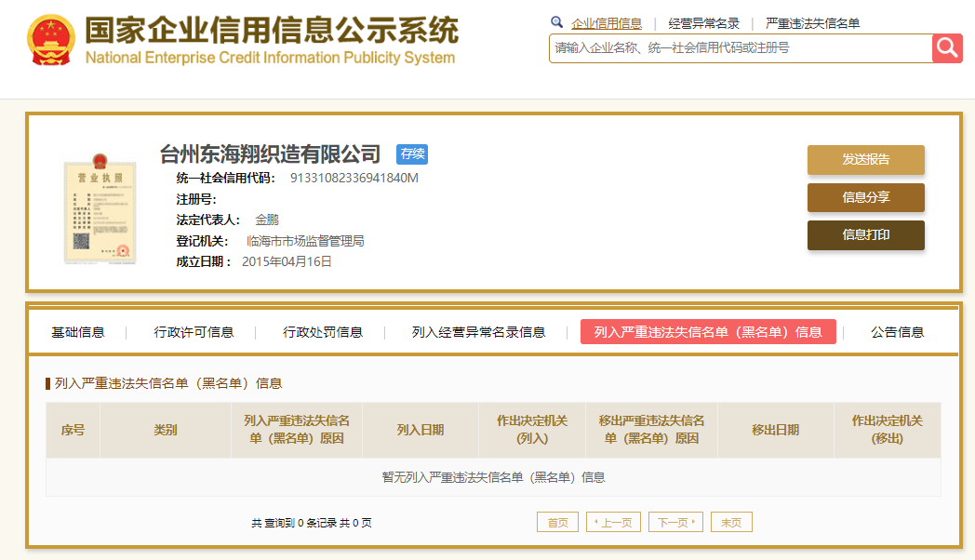Switch to the 列入经营异常名录信息 tab

478,332
